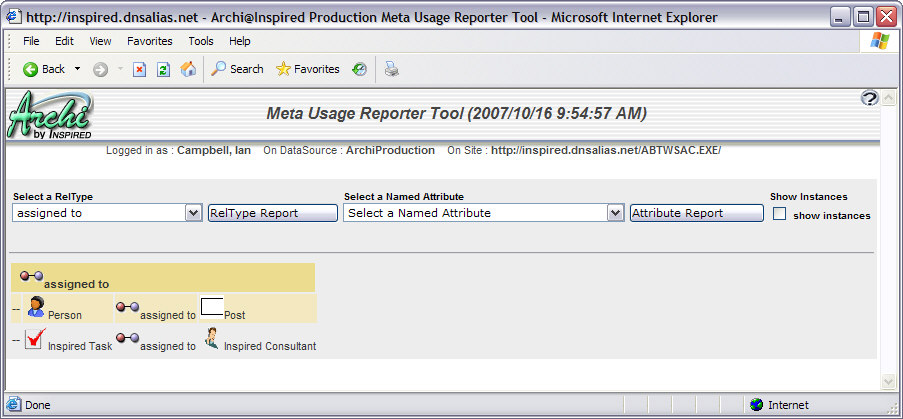Open the Select a RelType dropdown

coord(193,213)
